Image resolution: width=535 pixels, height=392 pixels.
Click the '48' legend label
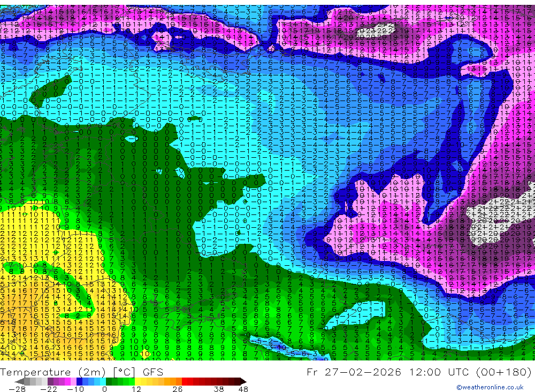[x=243, y=389]
